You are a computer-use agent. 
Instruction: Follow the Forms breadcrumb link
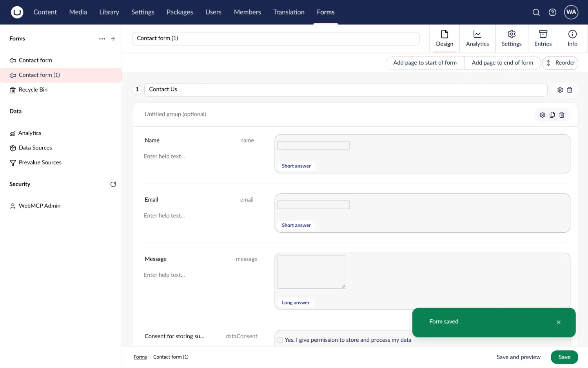click(140, 357)
